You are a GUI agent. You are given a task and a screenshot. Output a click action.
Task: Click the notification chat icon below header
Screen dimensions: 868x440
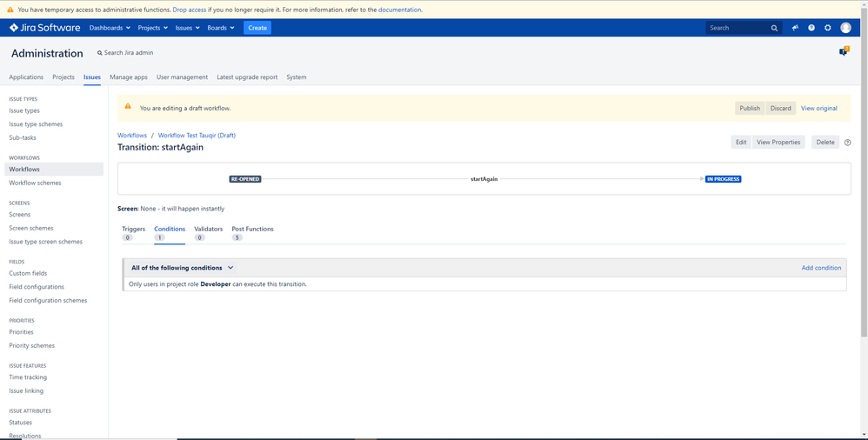[844, 51]
